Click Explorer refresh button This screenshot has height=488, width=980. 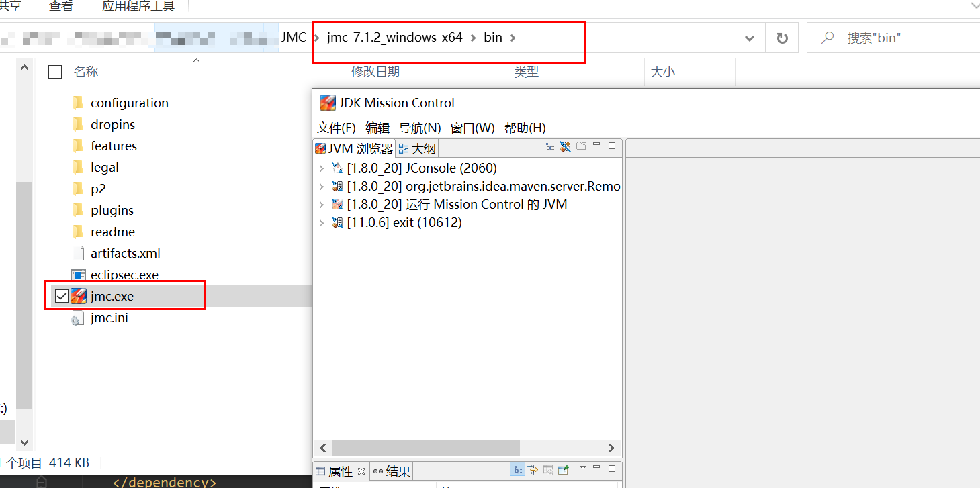[x=782, y=38]
